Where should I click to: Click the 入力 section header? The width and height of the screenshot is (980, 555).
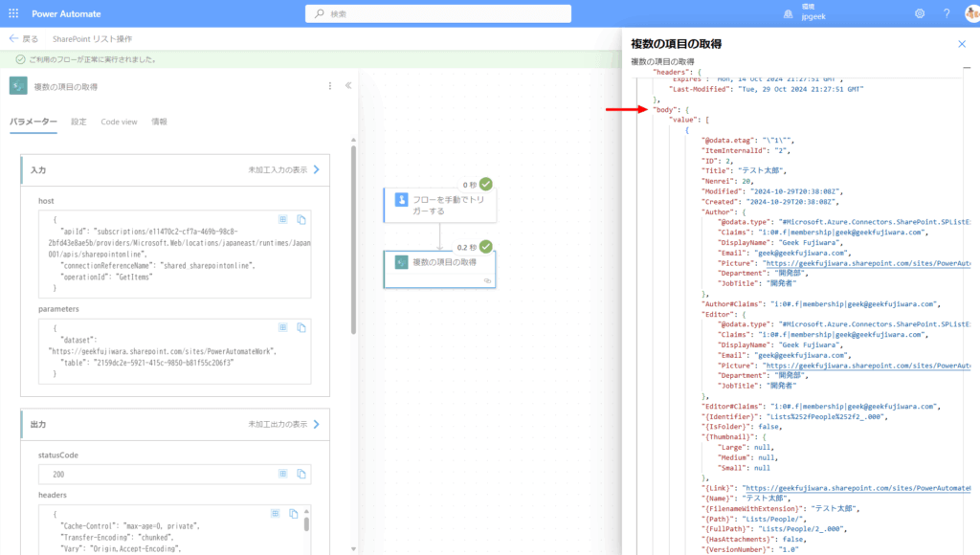(x=175, y=170)
